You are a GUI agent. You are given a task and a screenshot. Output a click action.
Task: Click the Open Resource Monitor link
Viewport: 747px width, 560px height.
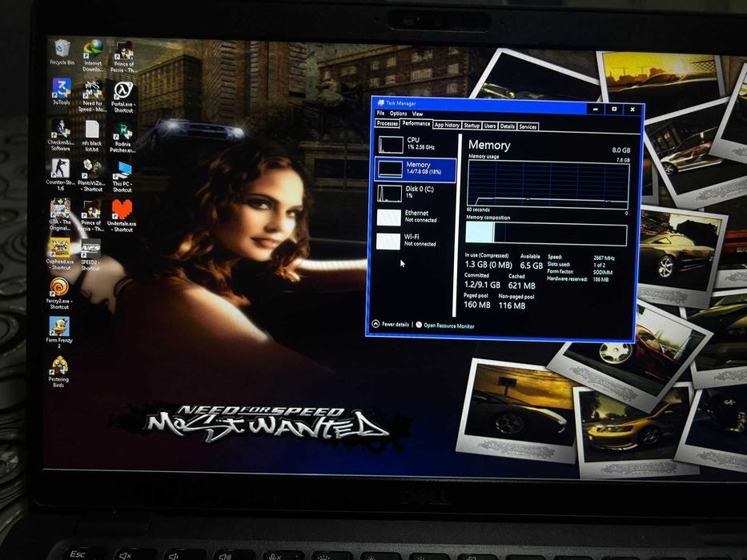[x=449, y=326]
